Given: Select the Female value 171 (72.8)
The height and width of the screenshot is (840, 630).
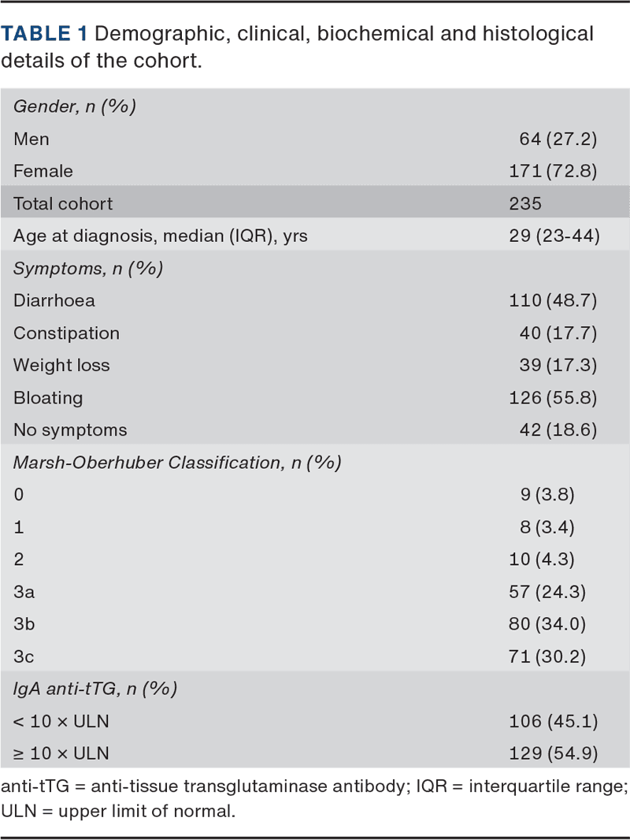Looking at the screenshot, I should pyautogui.click(x=554, y=171).
